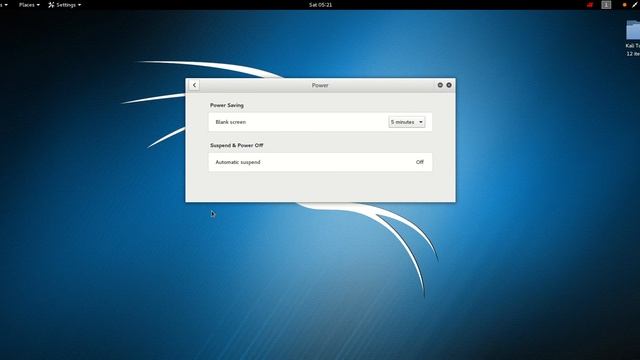Close the Power settings window
This screenshot has height=360, width=640.
(449, 85)
